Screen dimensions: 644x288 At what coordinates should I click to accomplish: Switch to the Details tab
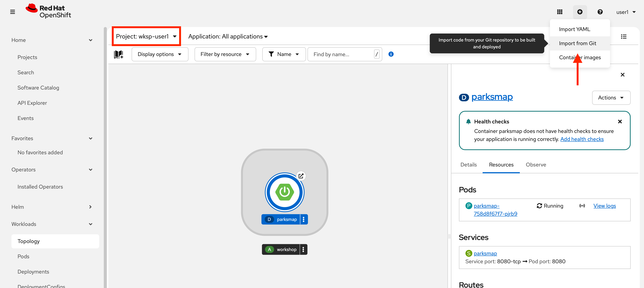tap(468, 165)
